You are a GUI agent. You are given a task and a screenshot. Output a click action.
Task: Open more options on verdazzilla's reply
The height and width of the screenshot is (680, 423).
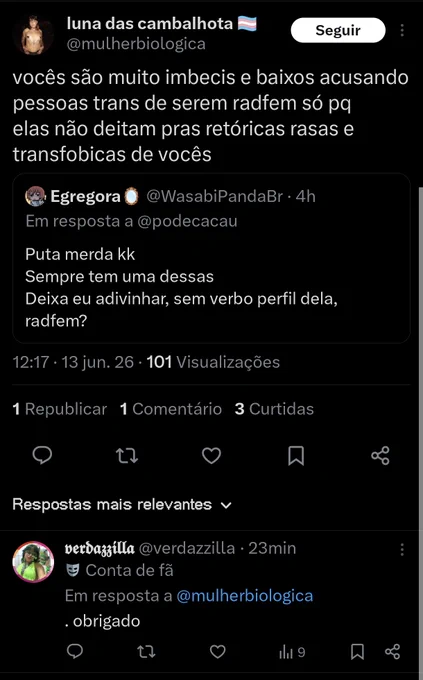402,549
